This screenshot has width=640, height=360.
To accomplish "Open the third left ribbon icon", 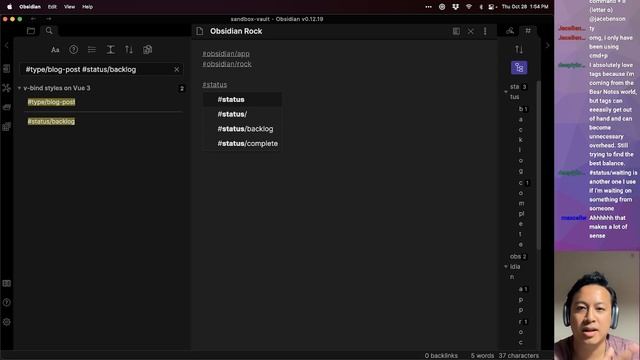I will click(x=7, y=107).
